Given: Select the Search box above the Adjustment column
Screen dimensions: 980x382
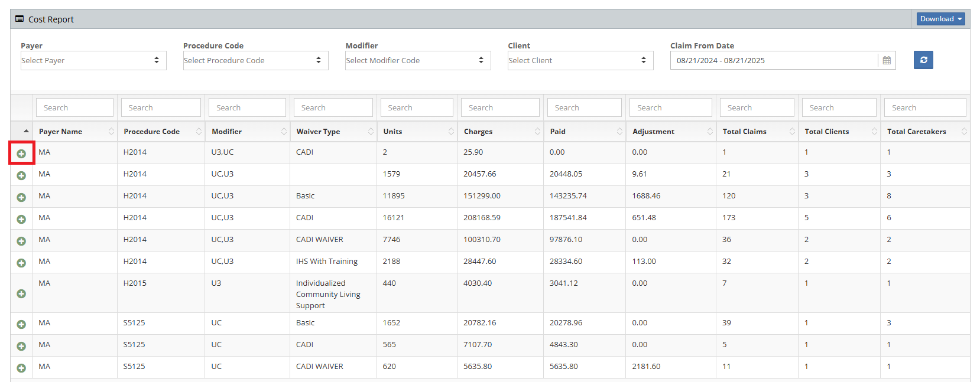Looking at the screenshot, I should 671,107.
